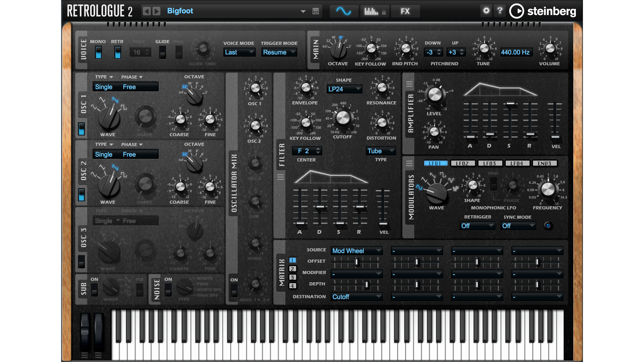Turn on the Noise generator switch

click(168, 290)
